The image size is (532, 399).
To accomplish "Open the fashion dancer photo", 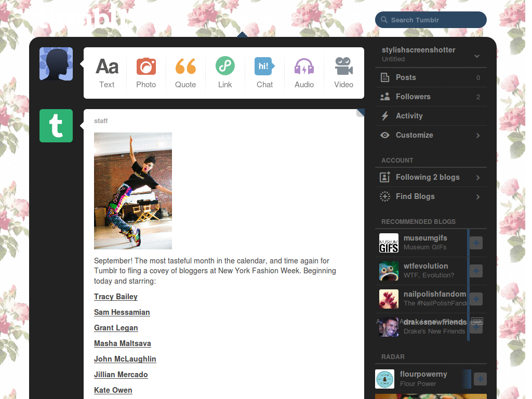I will [x=133, y=191].
